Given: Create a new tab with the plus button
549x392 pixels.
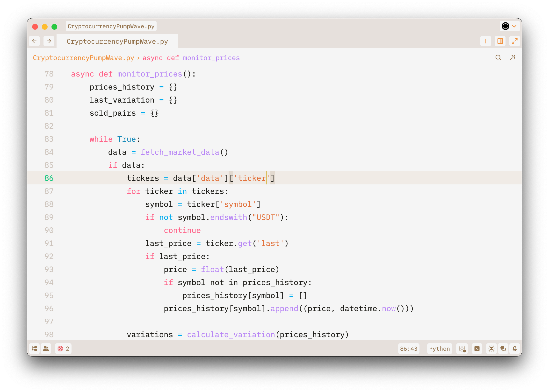Looking at the screenshot, I should 485,41.
